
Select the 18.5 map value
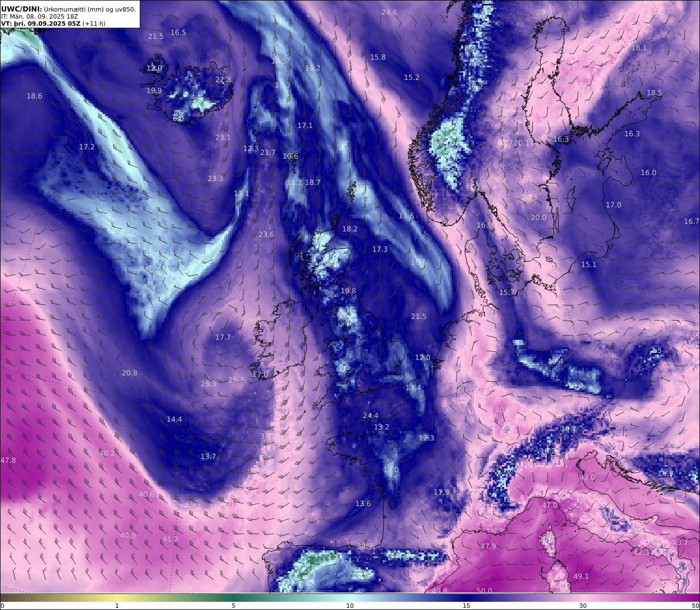point(655,92)
